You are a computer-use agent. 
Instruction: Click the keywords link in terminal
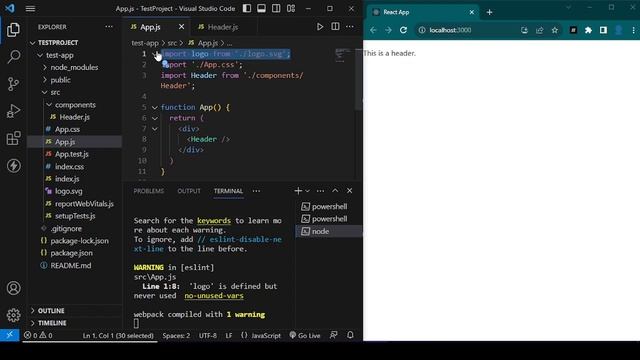214,221
